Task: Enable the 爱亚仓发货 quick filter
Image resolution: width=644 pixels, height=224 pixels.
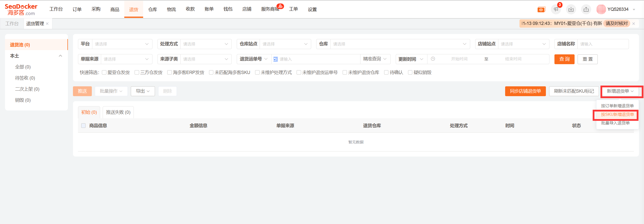Action: 104,72
